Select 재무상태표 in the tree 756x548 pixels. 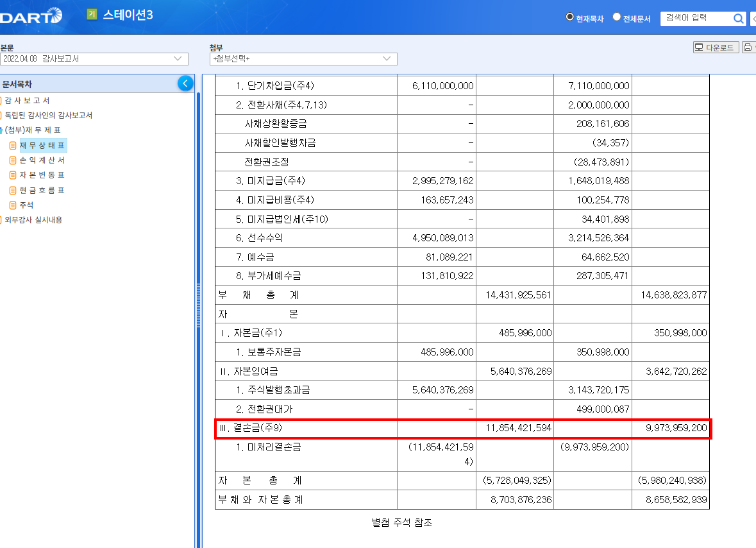click(x=42, y=145)
